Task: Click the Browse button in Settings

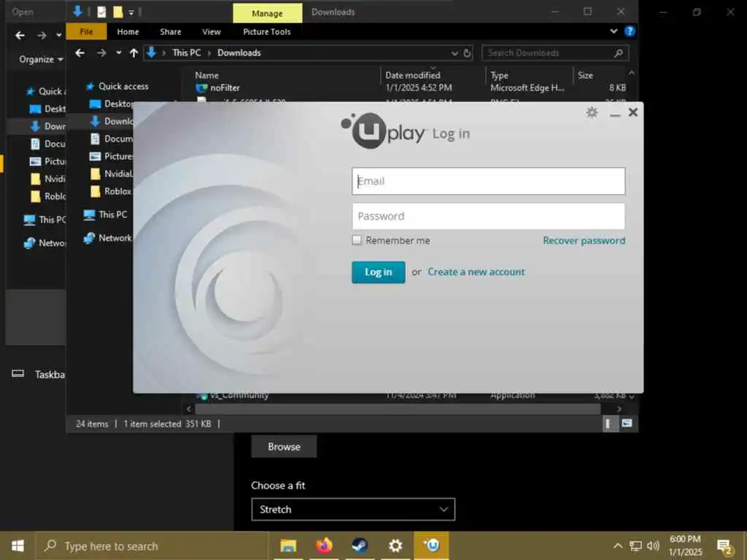Action: [284, 447]
